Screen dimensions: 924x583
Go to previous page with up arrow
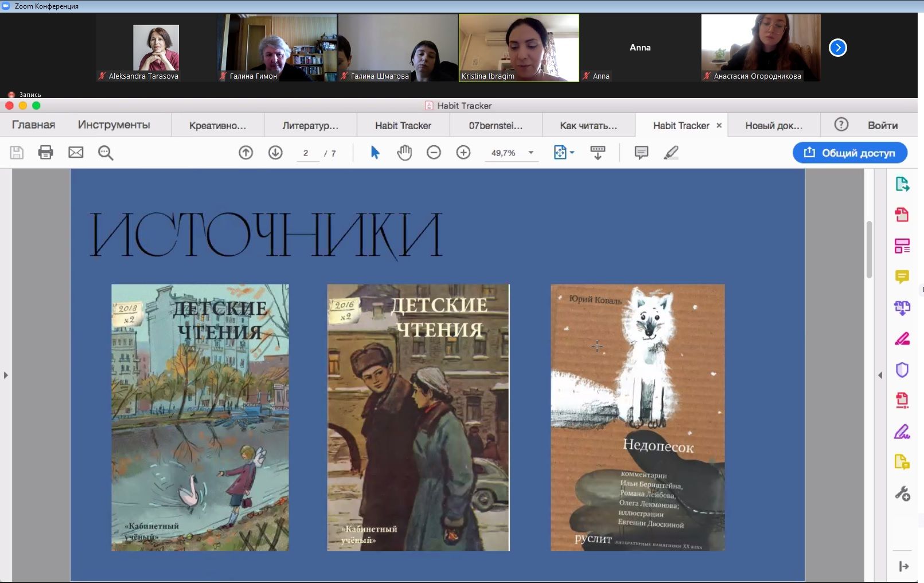coord(245,153)
